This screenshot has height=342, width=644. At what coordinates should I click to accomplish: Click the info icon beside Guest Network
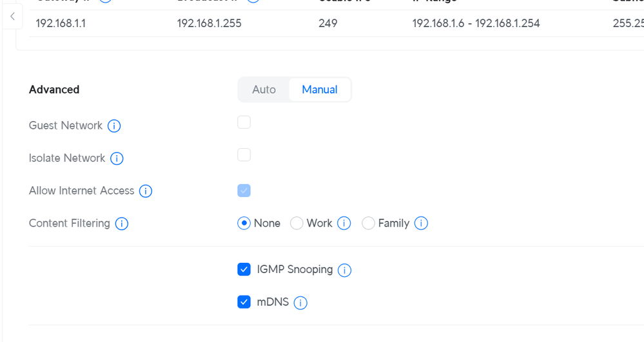tap(114, 126)
